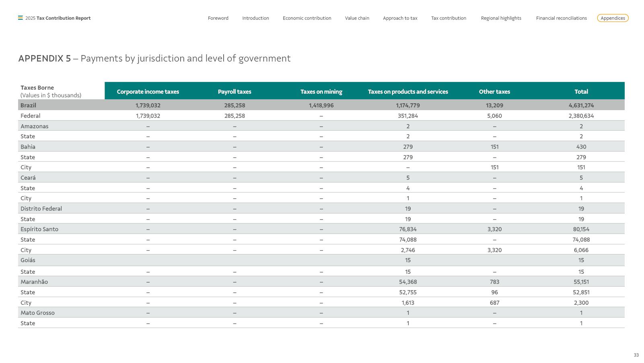Go to Financial reconciliations
The image size is (644, 363).
561,18
